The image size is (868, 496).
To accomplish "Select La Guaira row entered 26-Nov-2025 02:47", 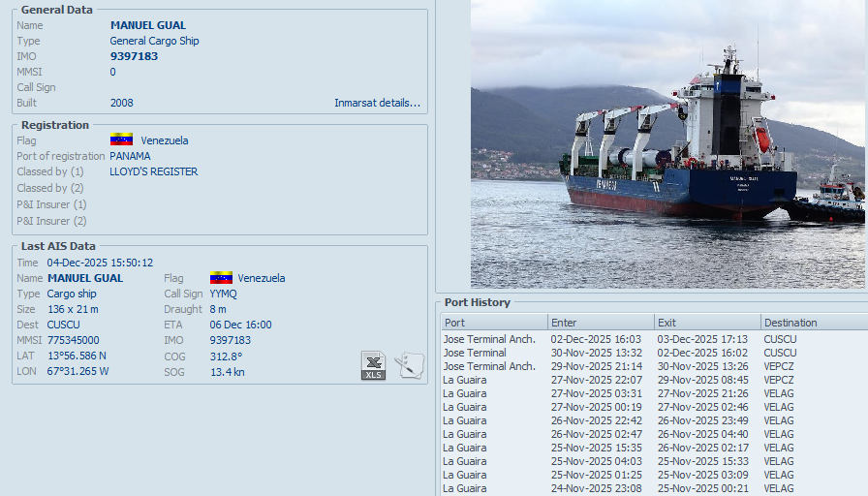I will 654,434.
